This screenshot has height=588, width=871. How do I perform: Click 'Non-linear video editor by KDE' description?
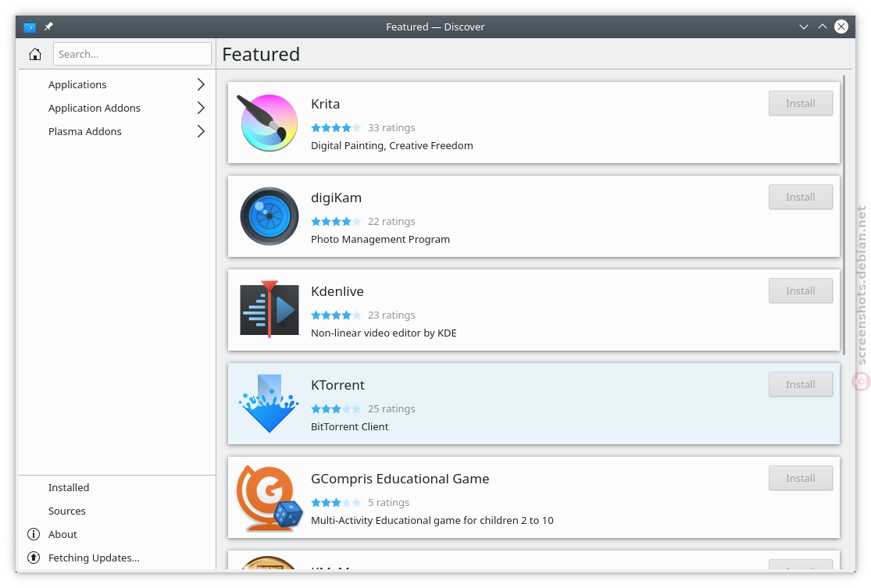[x=384, y=333]
